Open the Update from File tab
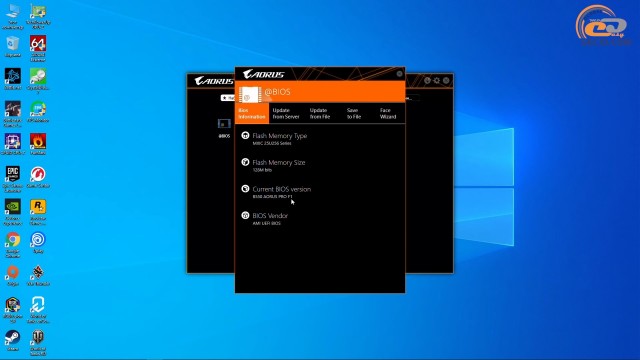 [320, 113]
